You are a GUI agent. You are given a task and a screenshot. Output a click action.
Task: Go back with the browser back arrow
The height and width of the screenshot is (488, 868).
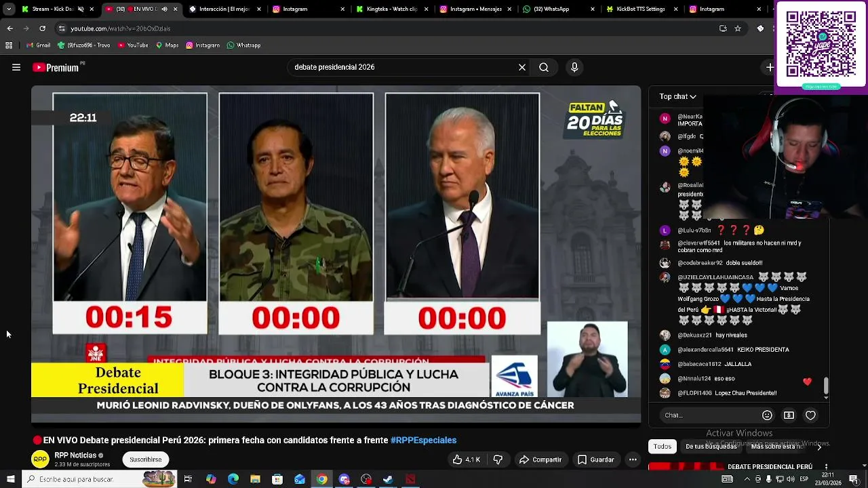(x=9, y=28)
